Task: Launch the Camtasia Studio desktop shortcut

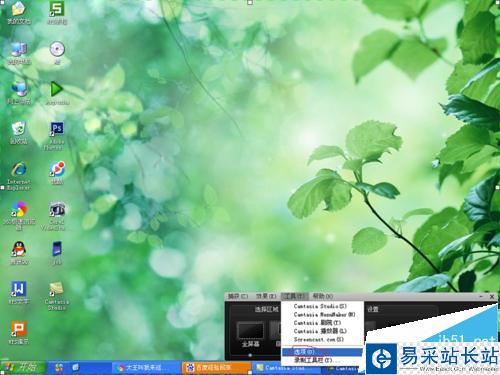Action: click(x=57, y=295)
